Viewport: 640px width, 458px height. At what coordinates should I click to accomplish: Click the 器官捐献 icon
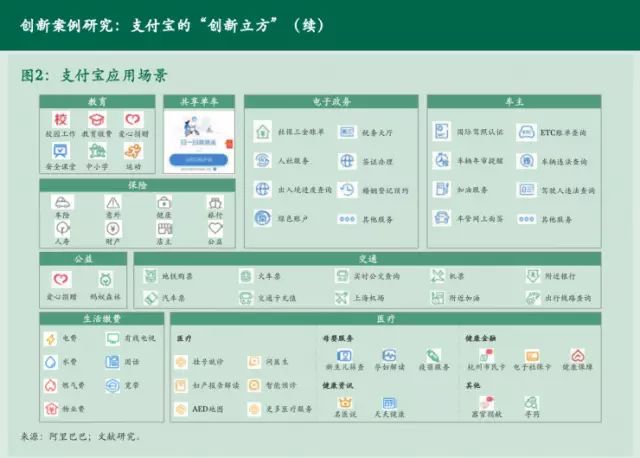487,402
